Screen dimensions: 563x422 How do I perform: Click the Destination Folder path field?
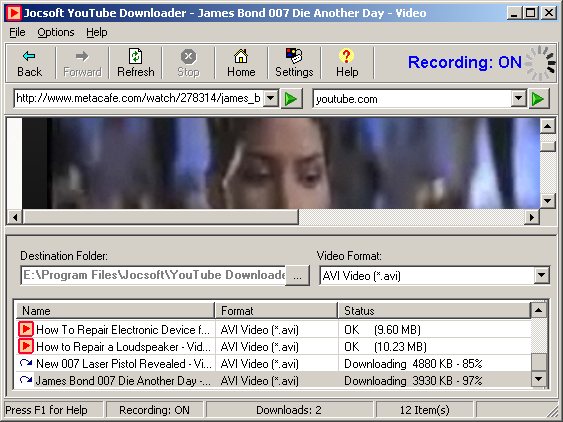pyautogui.click(x=153, y=275)
